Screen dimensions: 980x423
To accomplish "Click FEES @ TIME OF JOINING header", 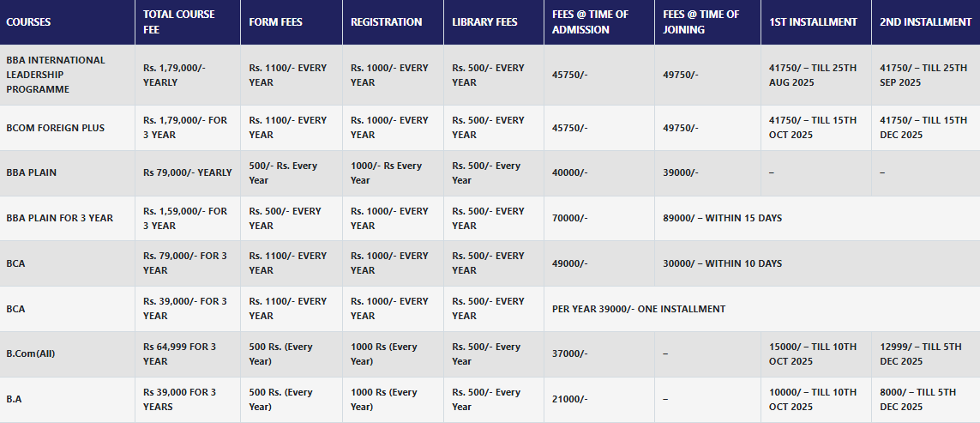I will [707, 22].
